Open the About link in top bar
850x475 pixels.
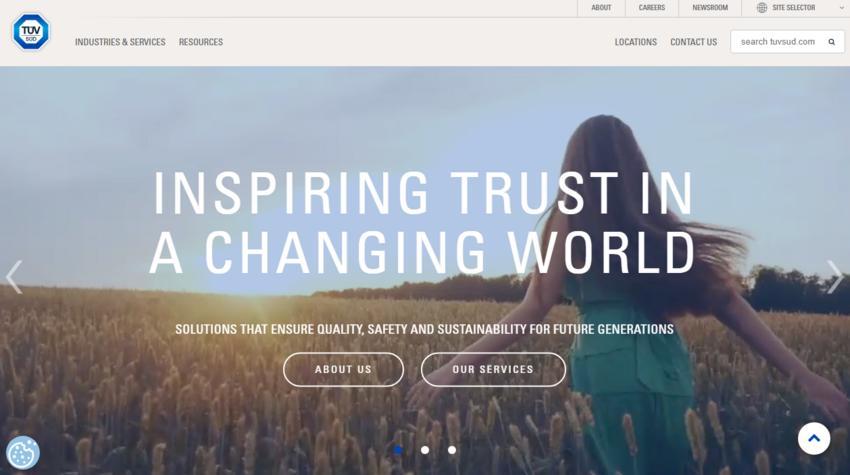(x=601, y=8)
